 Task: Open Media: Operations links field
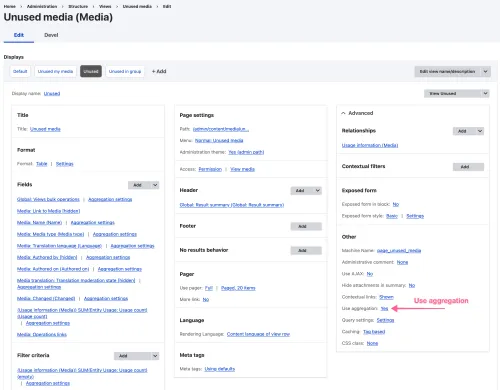click(42, 334)
